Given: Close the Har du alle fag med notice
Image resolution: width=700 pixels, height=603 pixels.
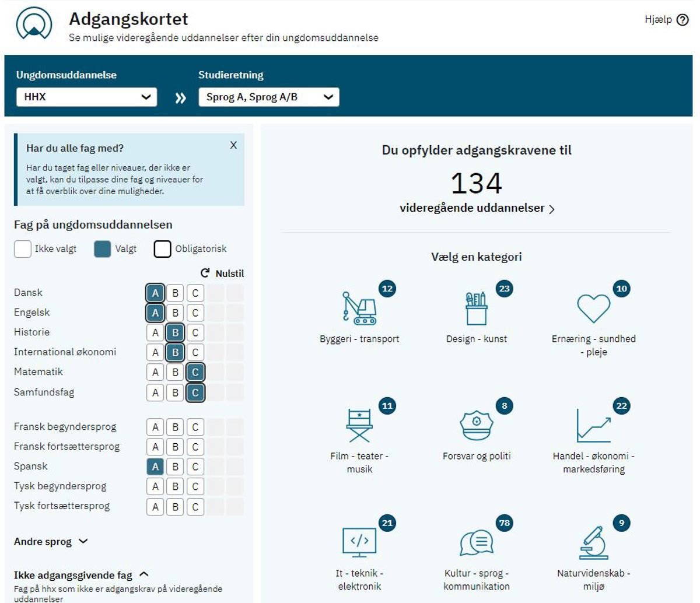Looking at the screenshot, I should tap(233, 145).
